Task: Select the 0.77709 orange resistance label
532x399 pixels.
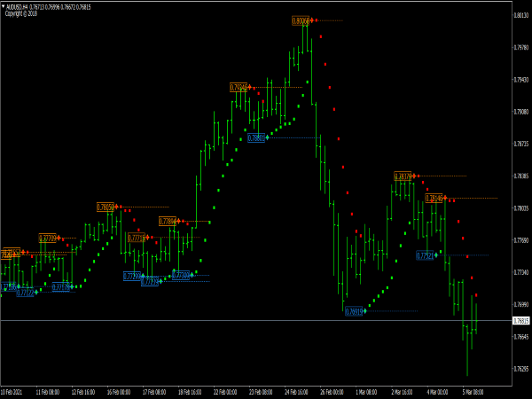Action: (48, 239)
